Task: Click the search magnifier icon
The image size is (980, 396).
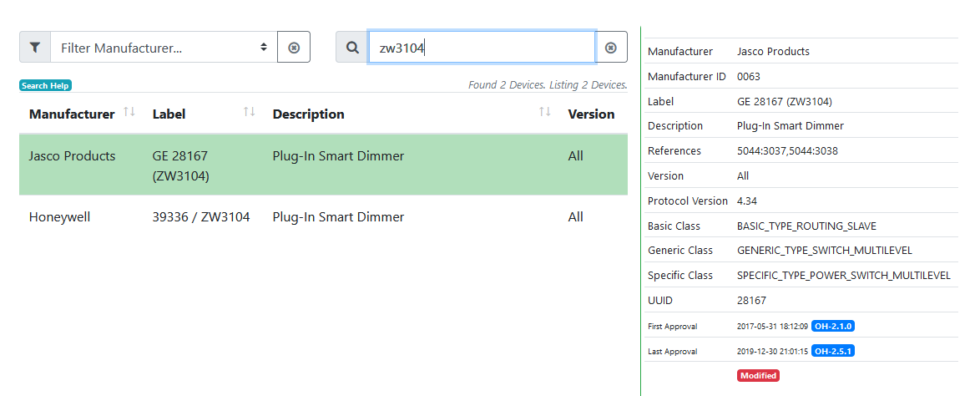Action: coord(352,48)
